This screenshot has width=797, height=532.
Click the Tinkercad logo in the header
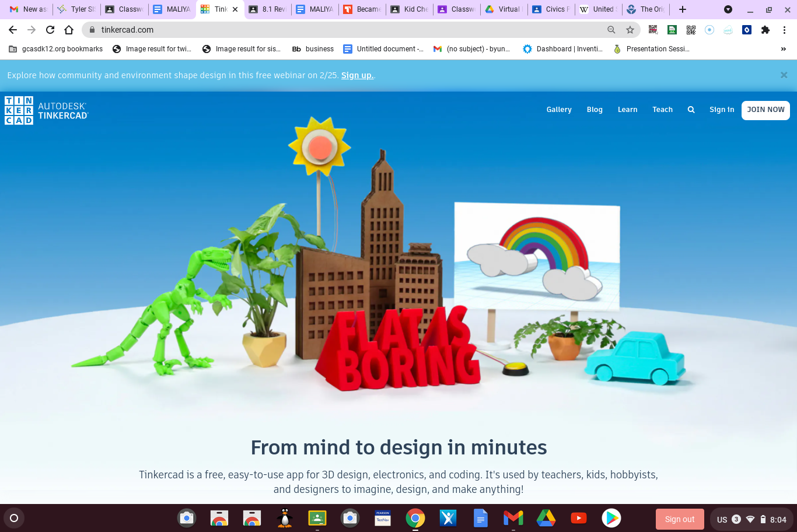47,110
